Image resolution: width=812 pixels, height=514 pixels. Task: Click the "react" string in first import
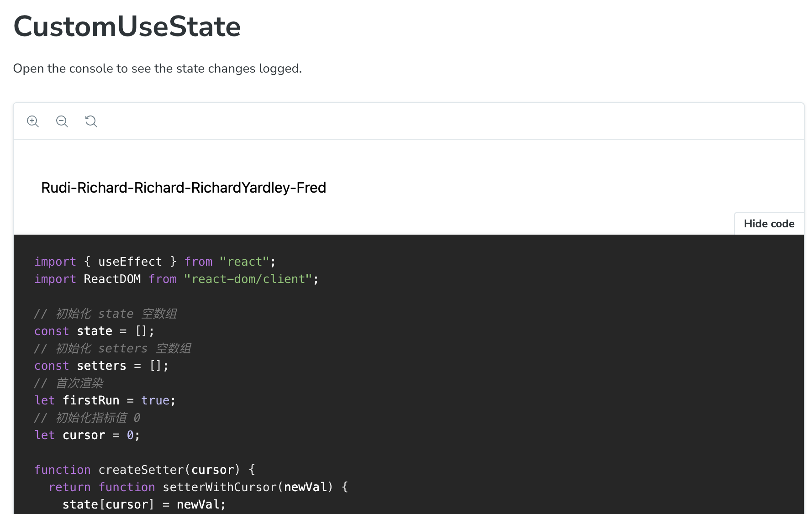click(x=244, y=262)
